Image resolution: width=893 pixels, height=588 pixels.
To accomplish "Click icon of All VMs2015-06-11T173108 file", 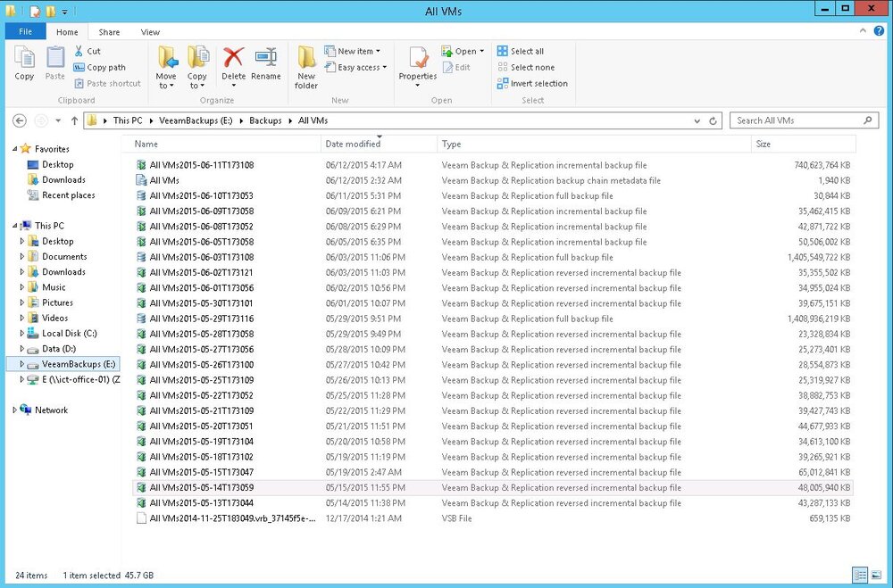I will coord(141,165).
